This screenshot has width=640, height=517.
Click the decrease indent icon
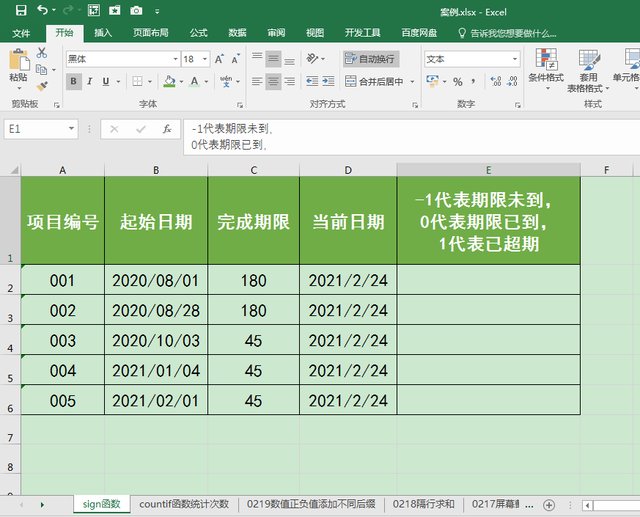312,81
